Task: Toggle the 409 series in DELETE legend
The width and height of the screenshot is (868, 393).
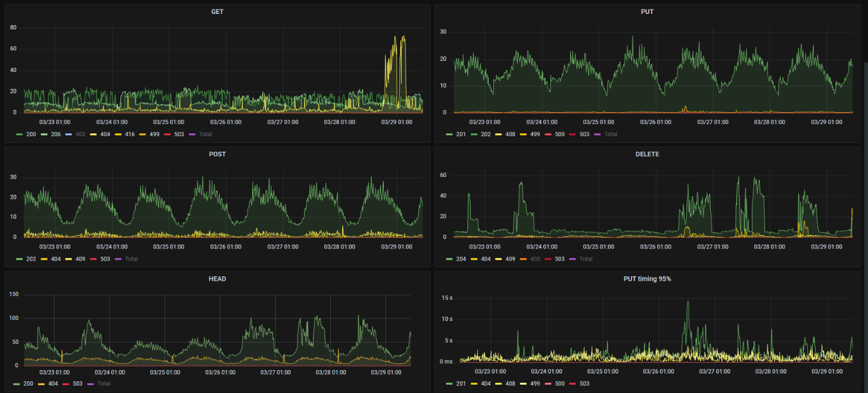Action: click(x=511, y=258)
